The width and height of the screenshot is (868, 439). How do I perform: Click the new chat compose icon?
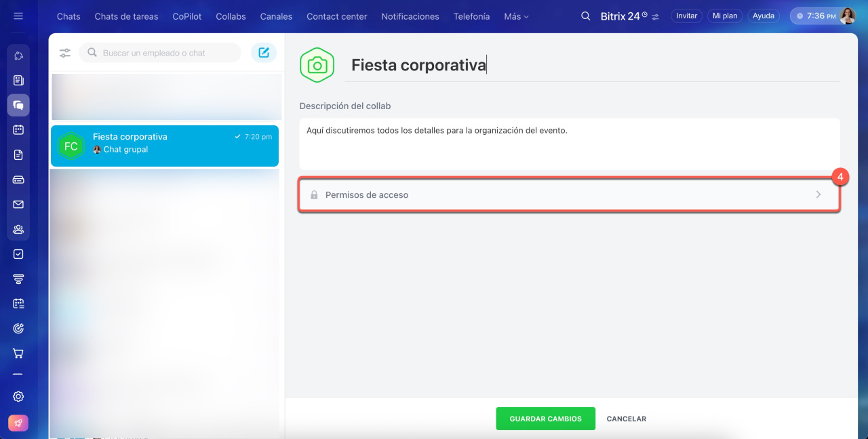[x=264, y=53]
